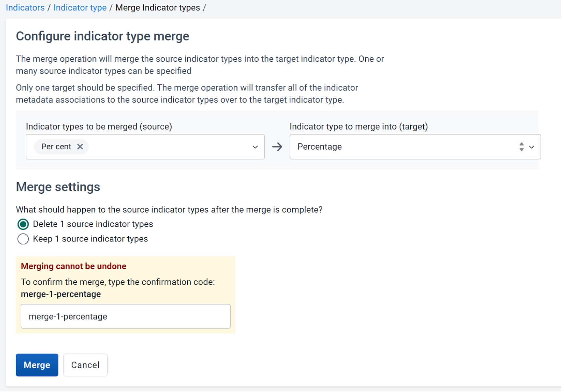Choose Keep 1 source indicator types radio
Image resolution: width=564 pixels, height=392 pixels.
click(23, 239)
